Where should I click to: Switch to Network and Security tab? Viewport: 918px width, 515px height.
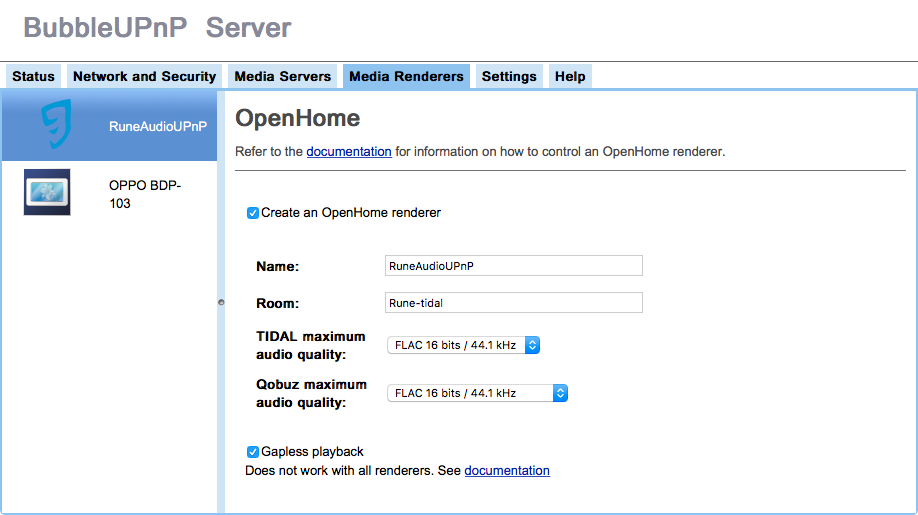pyautogui.click(x=145, y=77)
